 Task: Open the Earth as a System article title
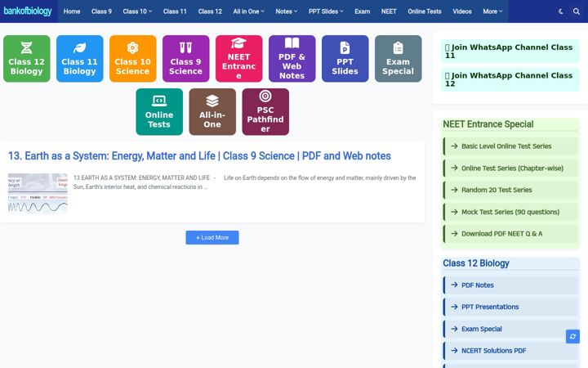[x=199, y=156]
